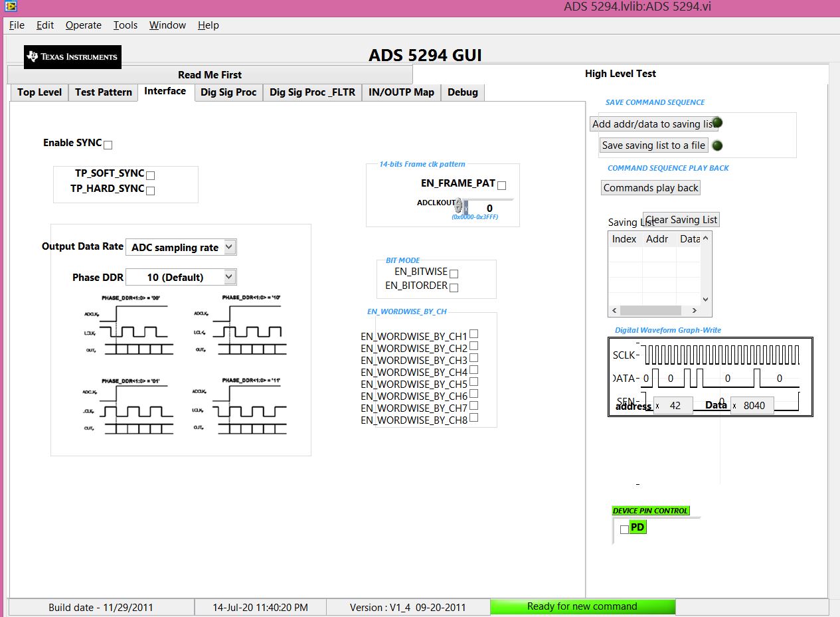
Task: Click Saving List scroll left arrow
Action: point(614,310)
